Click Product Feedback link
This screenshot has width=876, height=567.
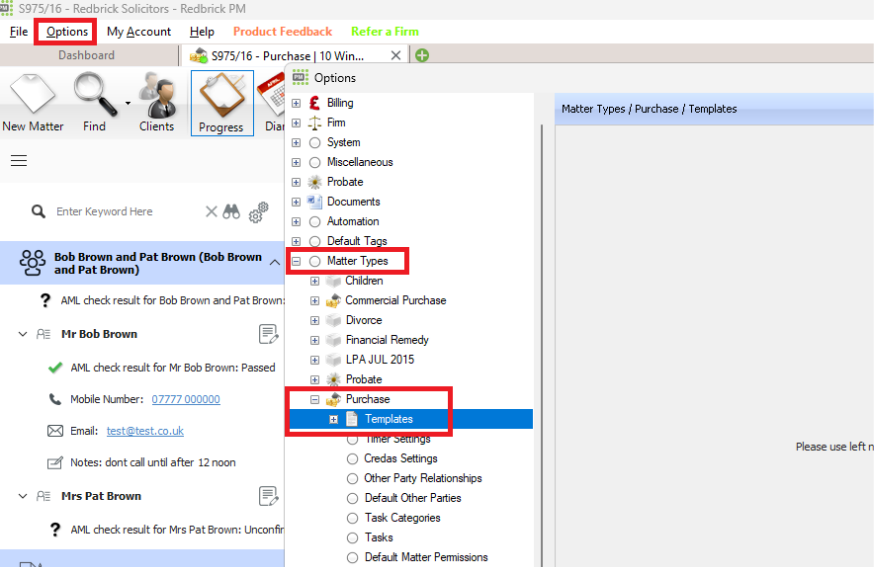[x=283, y=32]
